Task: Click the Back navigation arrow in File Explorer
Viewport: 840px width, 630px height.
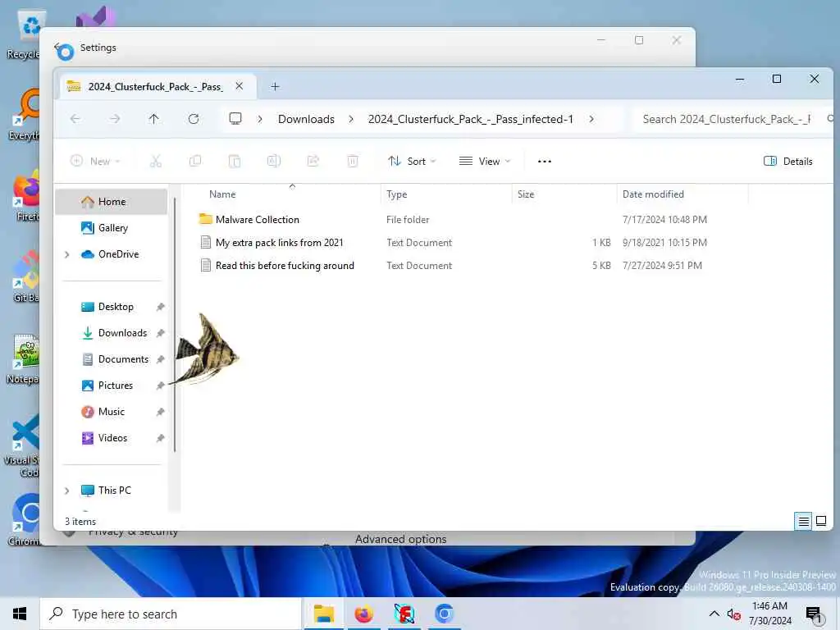Action: pyautogui.click(x=75, y=119)
